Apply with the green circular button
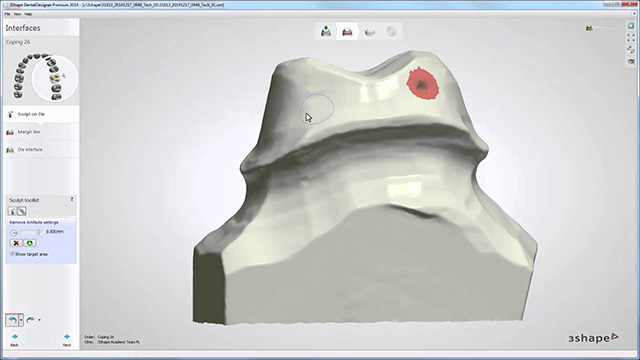The width and height of the screenshot is (640, 360). 29,243
